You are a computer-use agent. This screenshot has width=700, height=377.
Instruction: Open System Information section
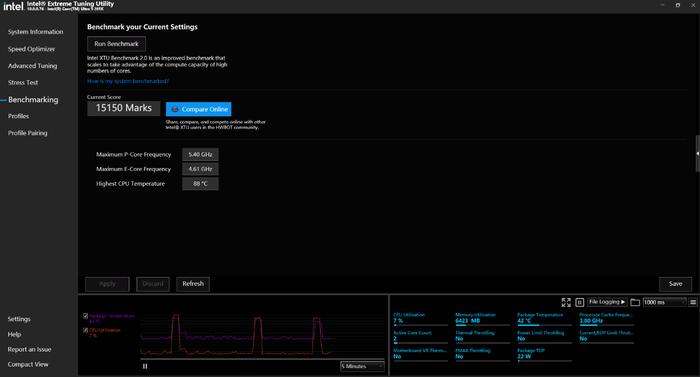click(x=35, y=32)
